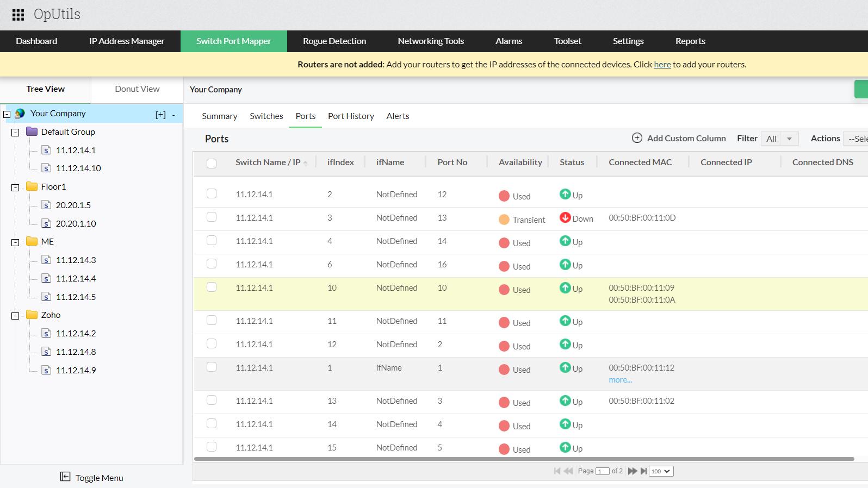Go to the next page arrow
Screen dimensions: 868x488
click(632, 471)
